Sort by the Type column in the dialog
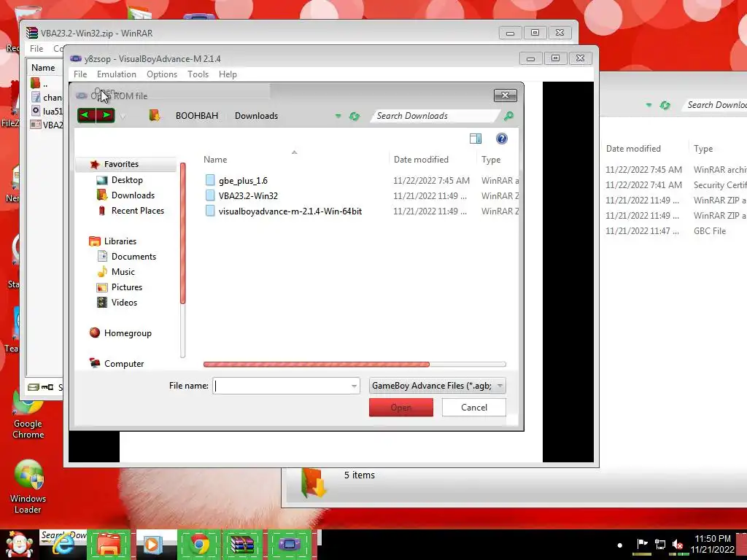The height and width of the screenshot is (560, 747). click(491, 160)
